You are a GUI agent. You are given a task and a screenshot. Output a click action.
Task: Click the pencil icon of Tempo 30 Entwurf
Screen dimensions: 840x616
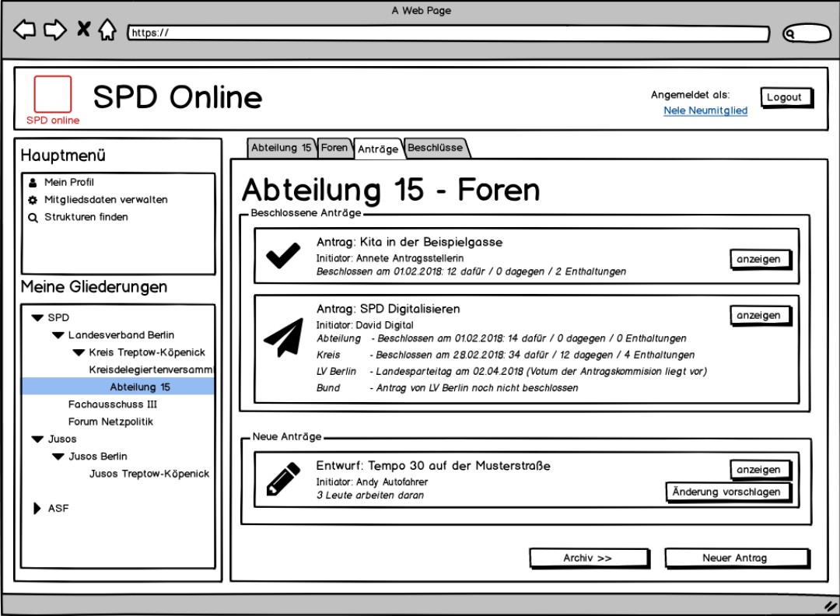pos(283,479)
